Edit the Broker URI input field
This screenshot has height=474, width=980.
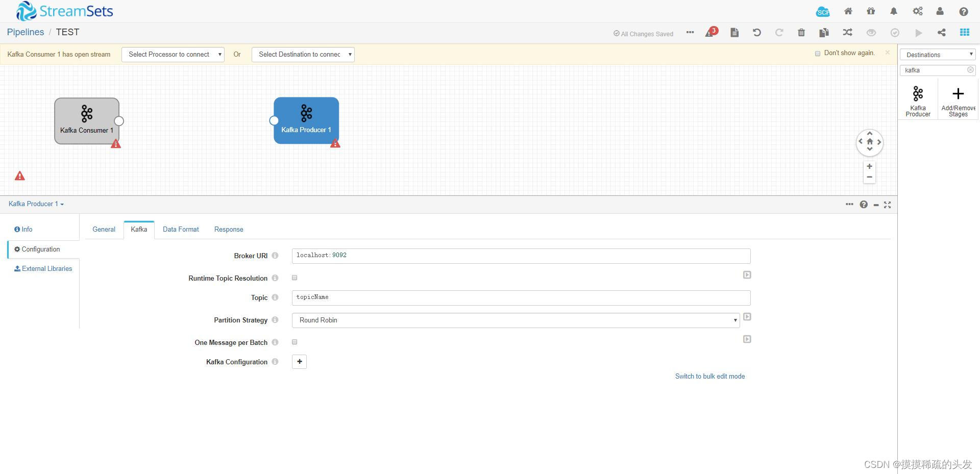(520, 255)
